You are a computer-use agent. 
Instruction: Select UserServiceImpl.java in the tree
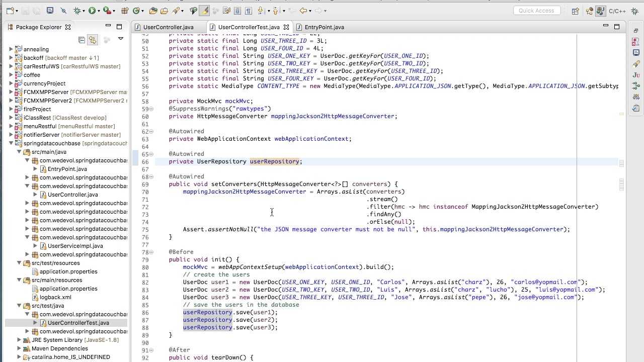point(75,246)
